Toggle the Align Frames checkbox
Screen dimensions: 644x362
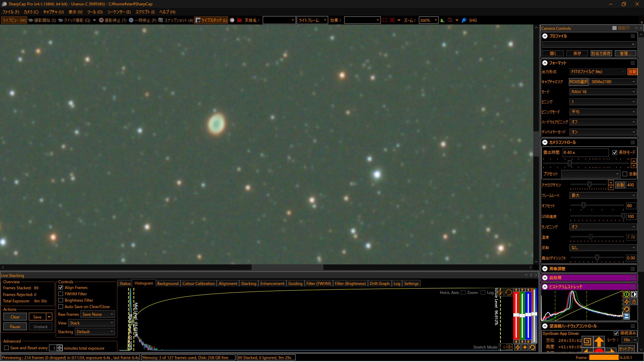(61, 288)
